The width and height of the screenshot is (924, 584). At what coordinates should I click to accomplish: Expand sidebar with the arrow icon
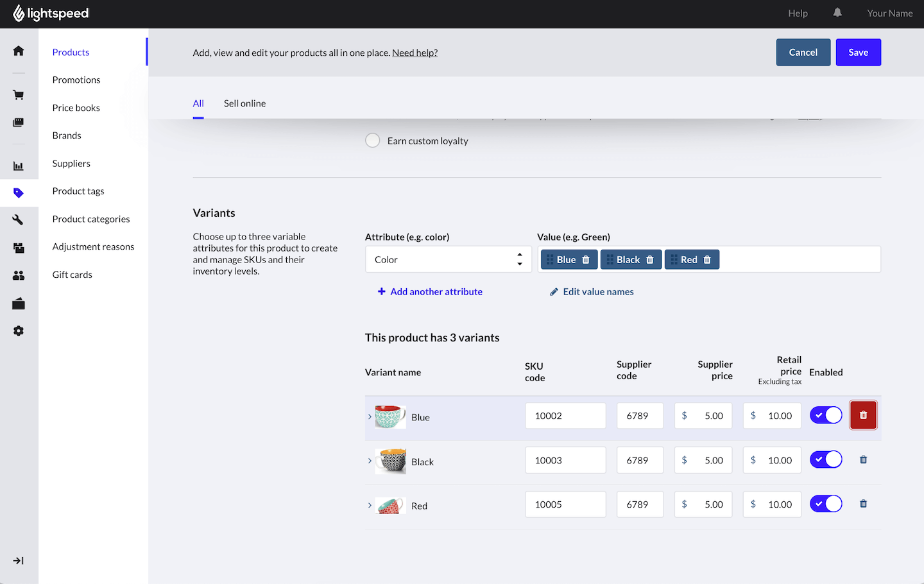click(x=19, y=561)
